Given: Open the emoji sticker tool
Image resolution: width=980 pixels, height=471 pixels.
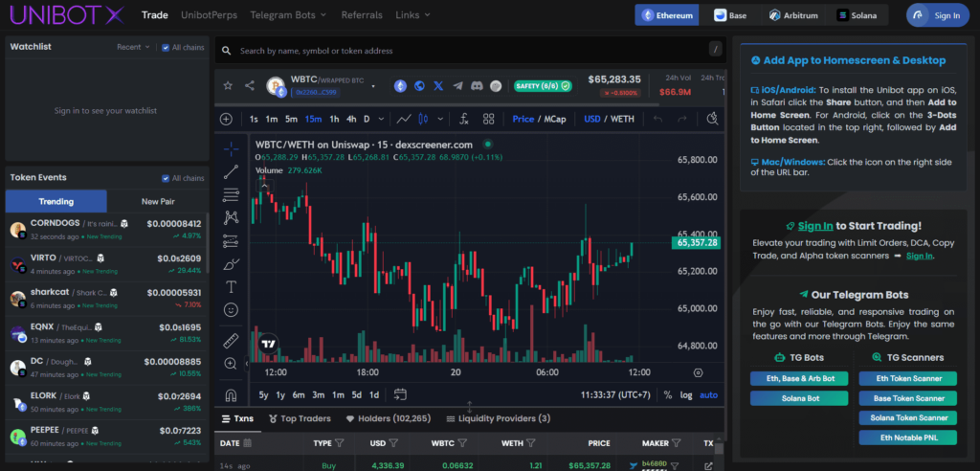Looking at the screenshot, I should 232,309.
